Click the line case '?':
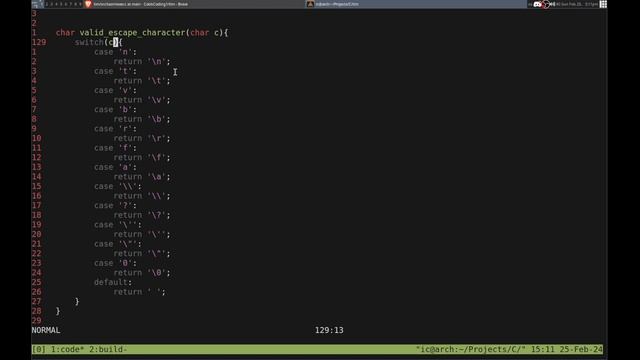Screen dimensions: 640x360 (x=116, y=205)
